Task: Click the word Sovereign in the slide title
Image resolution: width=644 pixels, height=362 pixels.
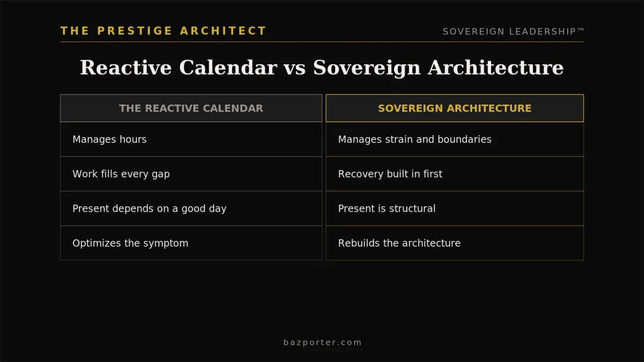Action: click(x=367, y=68)
